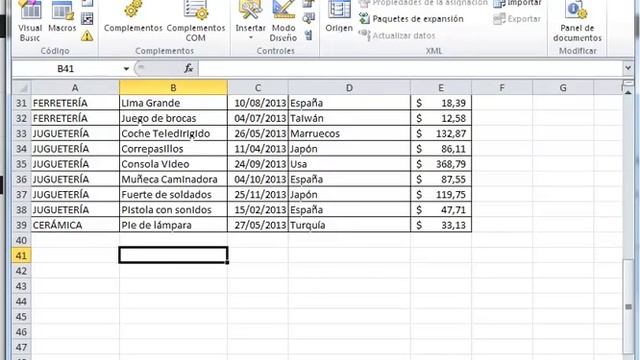Click cell containing Lima Grande
Screen dimensions: 640x360
tap(173, 103)
